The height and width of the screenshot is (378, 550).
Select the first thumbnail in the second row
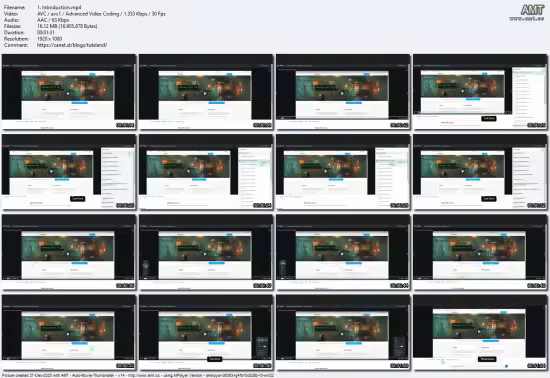[x=69, y=172]
